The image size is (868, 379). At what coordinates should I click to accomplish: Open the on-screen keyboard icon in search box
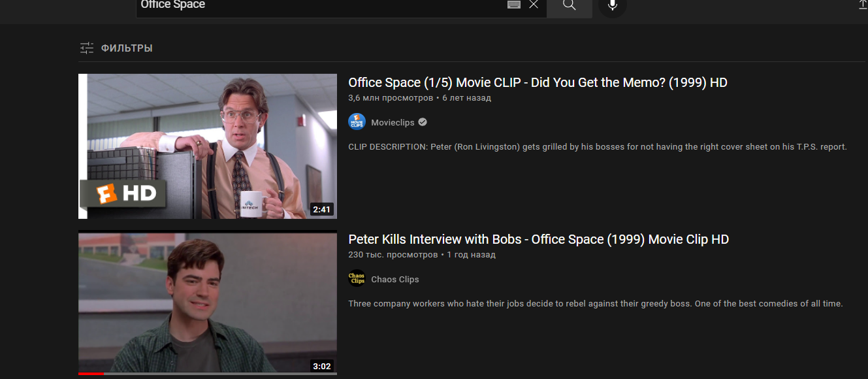tap(514, 5)
